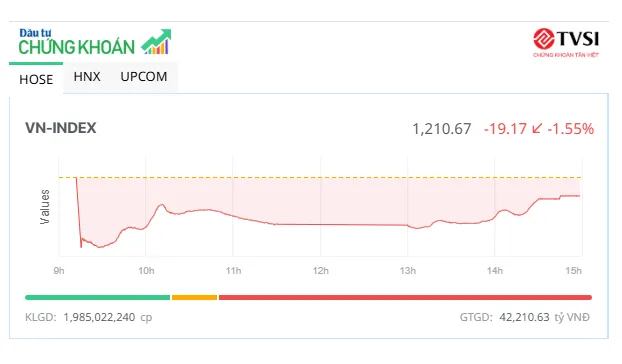Click the 15h time axis label
Screen dimensions: 622x364
tap(574, 271)
